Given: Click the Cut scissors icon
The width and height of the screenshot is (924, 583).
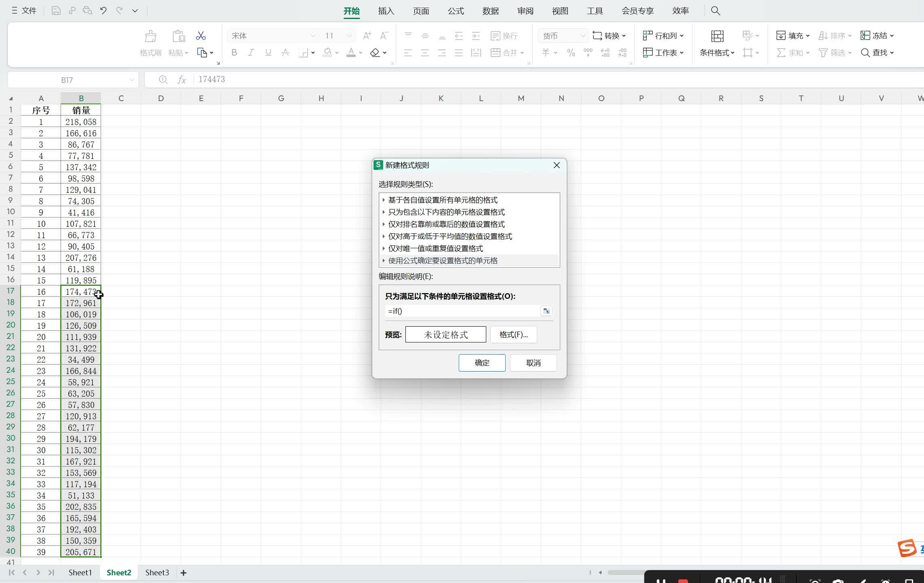Looking at the screenshot, I should (x=201, y=36).
